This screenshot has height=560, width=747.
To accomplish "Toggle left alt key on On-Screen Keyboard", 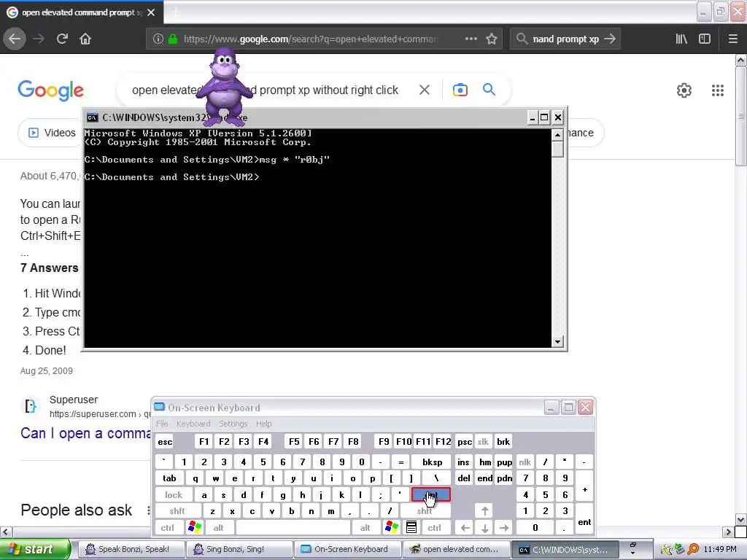I will coord(219,527).
